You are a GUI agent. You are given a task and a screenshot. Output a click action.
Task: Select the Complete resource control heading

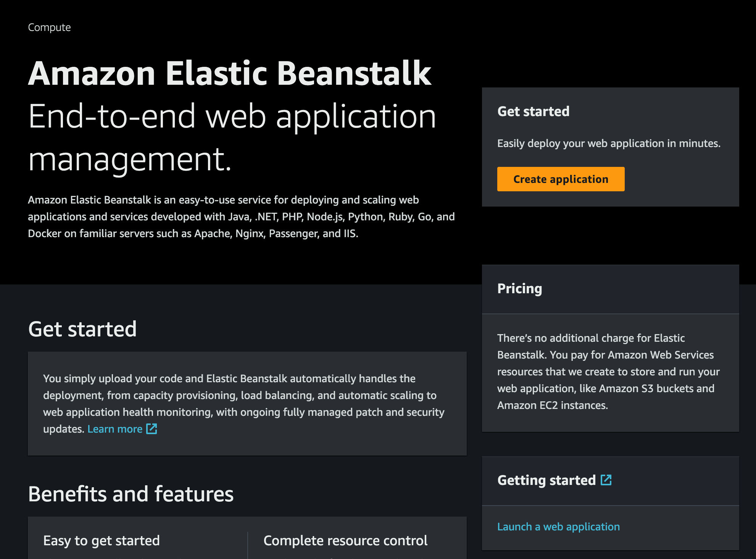click(345, 540)
